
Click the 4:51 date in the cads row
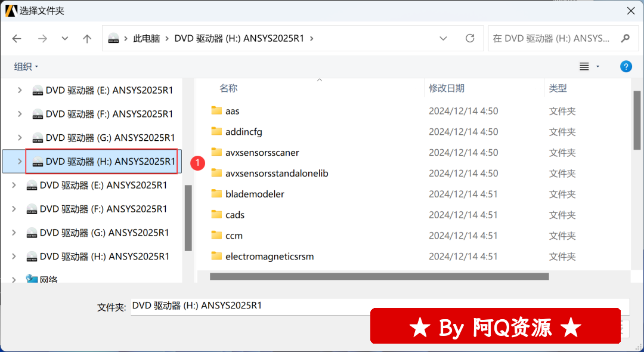[463, 215]
